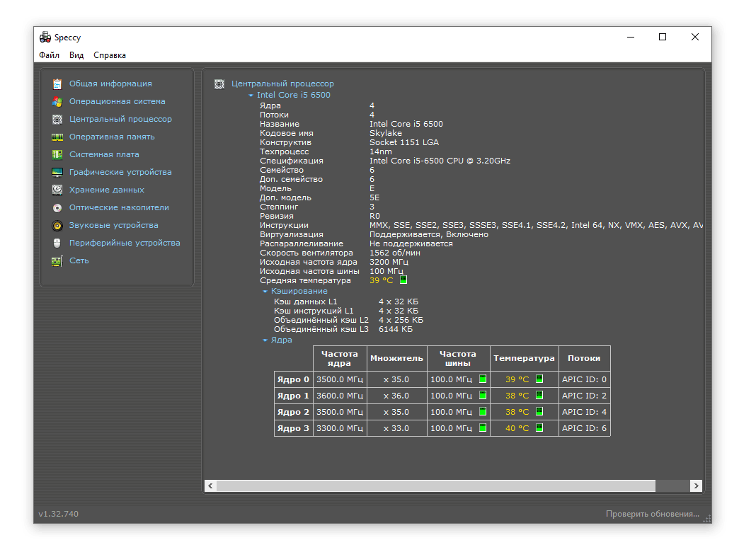Select the Сеть network icon

click(x=57, y=260)
